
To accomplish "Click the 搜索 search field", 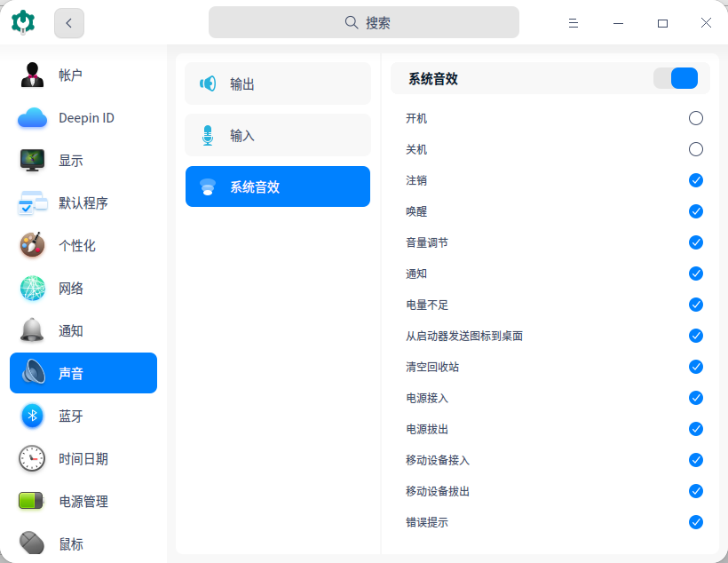I will pyautogui.click(x=364, y=23).
